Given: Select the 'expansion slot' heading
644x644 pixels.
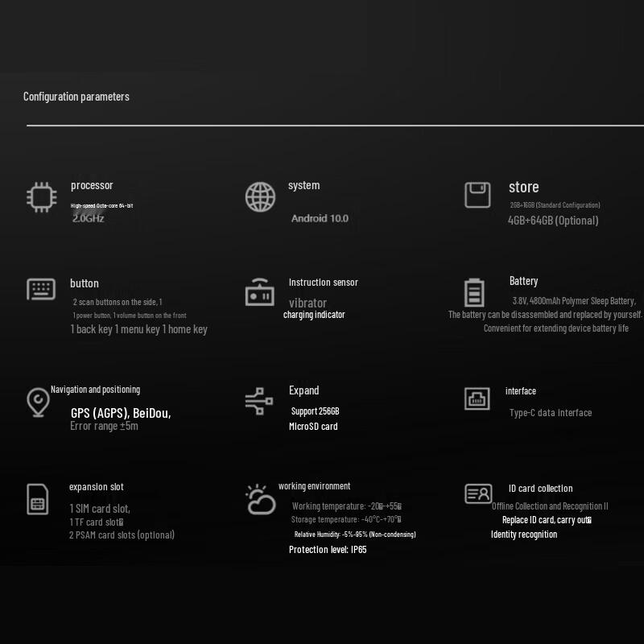Looking at the screenshot, I should pyautogui.click(x=96, y=487).
